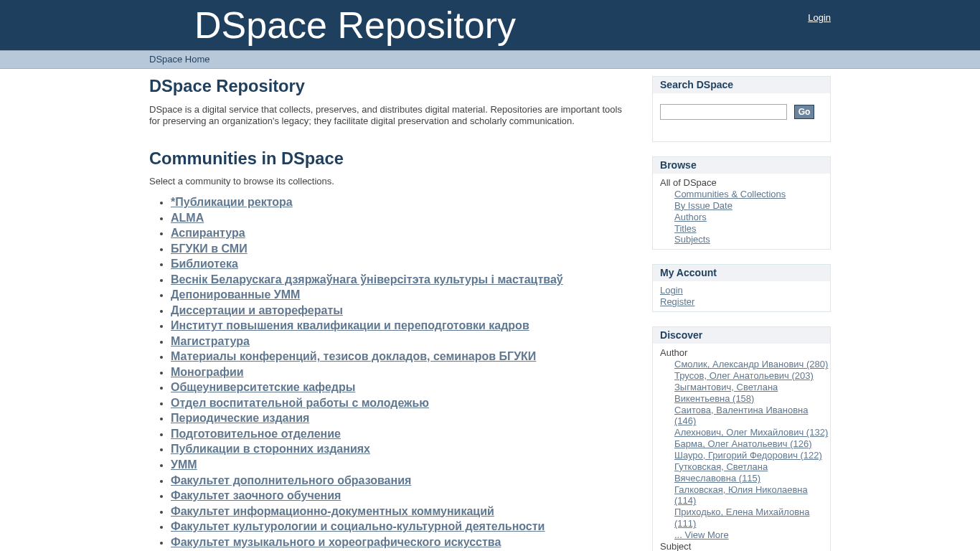Click View More under Author
Image resolution: width=980 pixels, height=551 pixels.
click(702, 535)
